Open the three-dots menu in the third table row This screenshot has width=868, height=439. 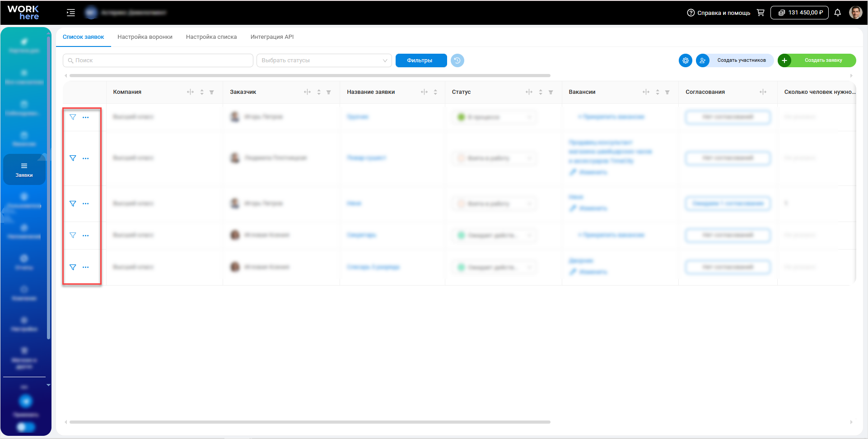coord(86,204)
